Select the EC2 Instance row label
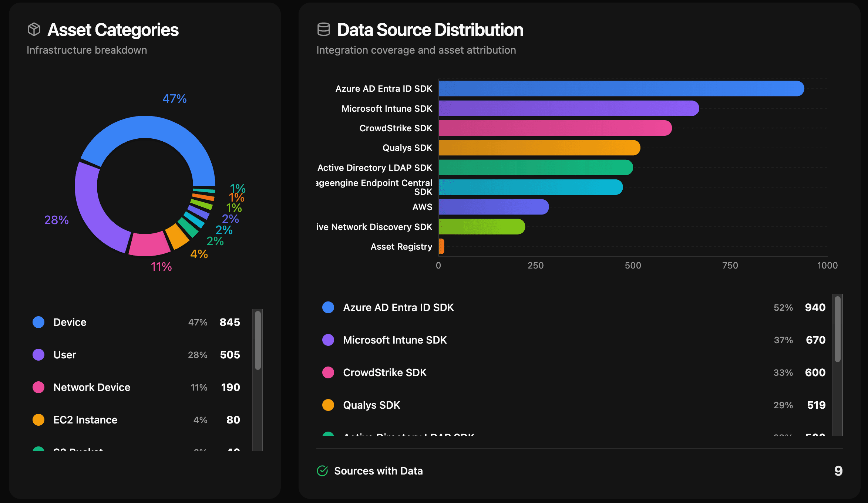The height and width of the screenshot is (503, 868). pyautogui.click(x=85, y=420)
